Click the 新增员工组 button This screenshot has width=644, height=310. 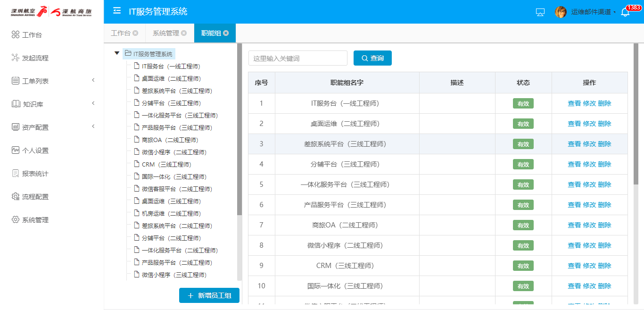pyautogui.click(x=209, y=295)
